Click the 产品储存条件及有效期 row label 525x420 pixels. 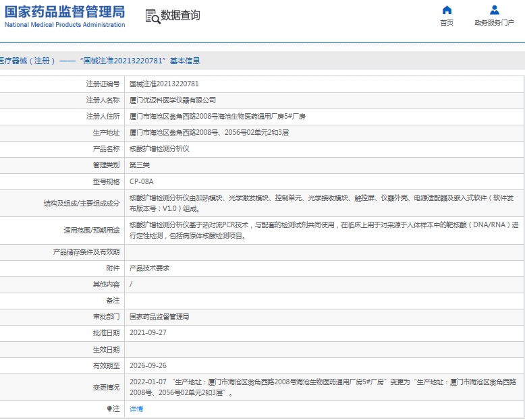click(x=86, y=252)
